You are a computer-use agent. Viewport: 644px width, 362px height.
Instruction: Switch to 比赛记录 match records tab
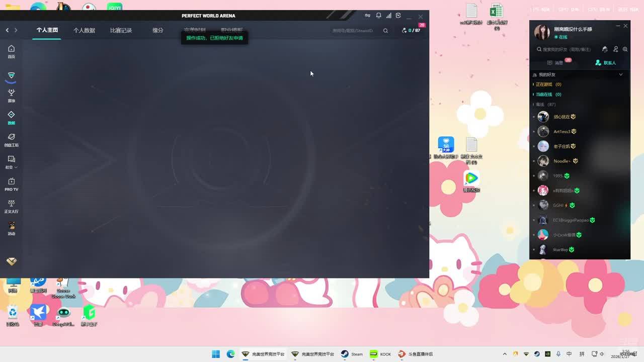[121, 30]
